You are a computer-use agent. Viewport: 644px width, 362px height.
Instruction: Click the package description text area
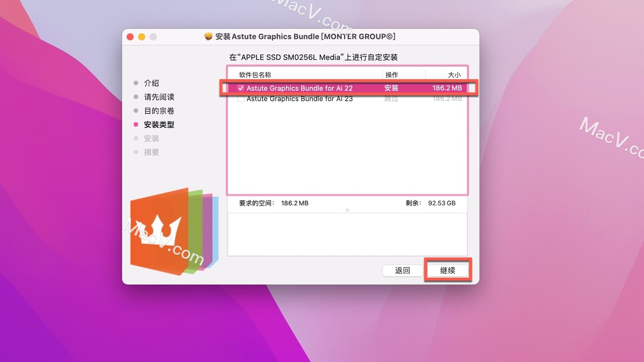347,234
